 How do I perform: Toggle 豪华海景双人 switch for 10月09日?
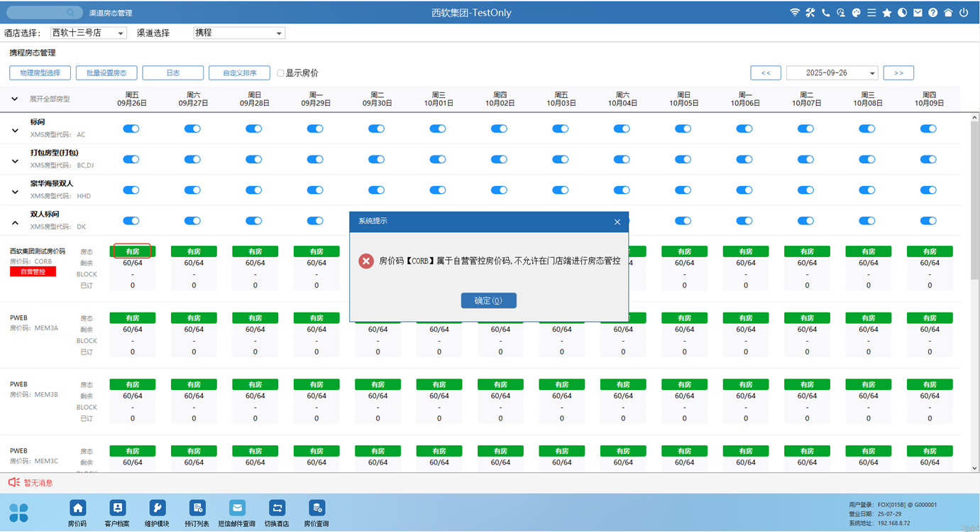928,190
